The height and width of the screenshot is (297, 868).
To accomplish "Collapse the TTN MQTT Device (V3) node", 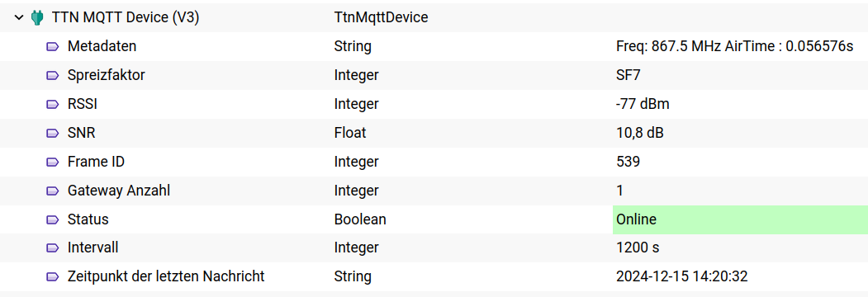I will tap(19, 17).
